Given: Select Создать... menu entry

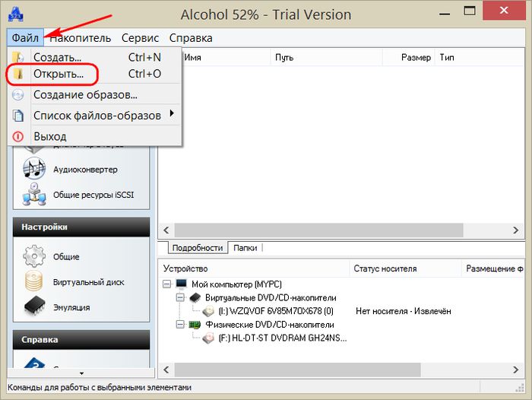Looking at the screenshot, I should pos(57,57).
